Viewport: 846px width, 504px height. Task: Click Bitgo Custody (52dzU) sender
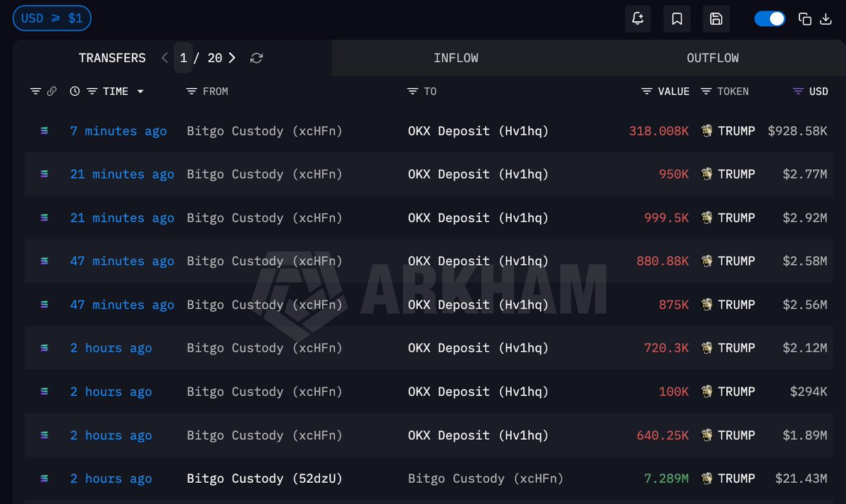(264, 479)
